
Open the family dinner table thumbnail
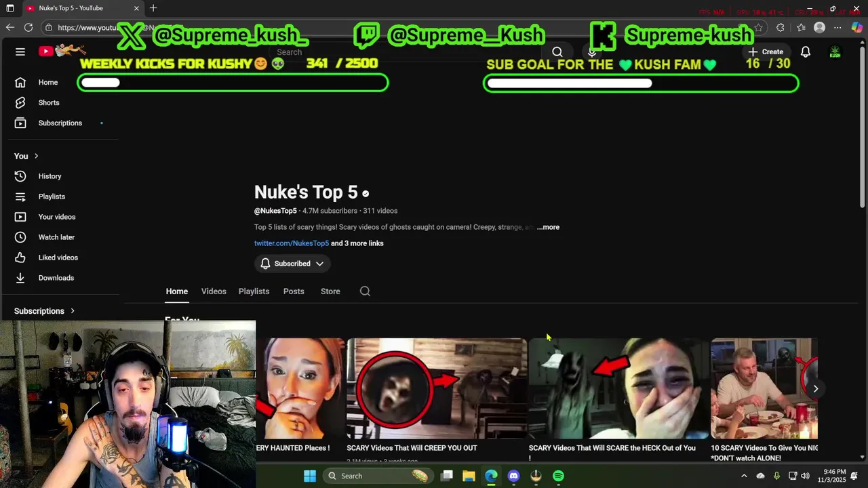(x=764, y=388)
